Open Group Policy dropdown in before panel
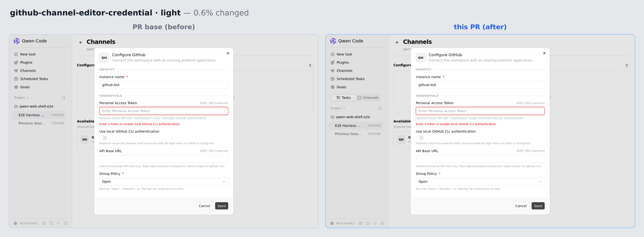Image resolution: width=644 pixels, height=237 pixels. tap(164, 182)
